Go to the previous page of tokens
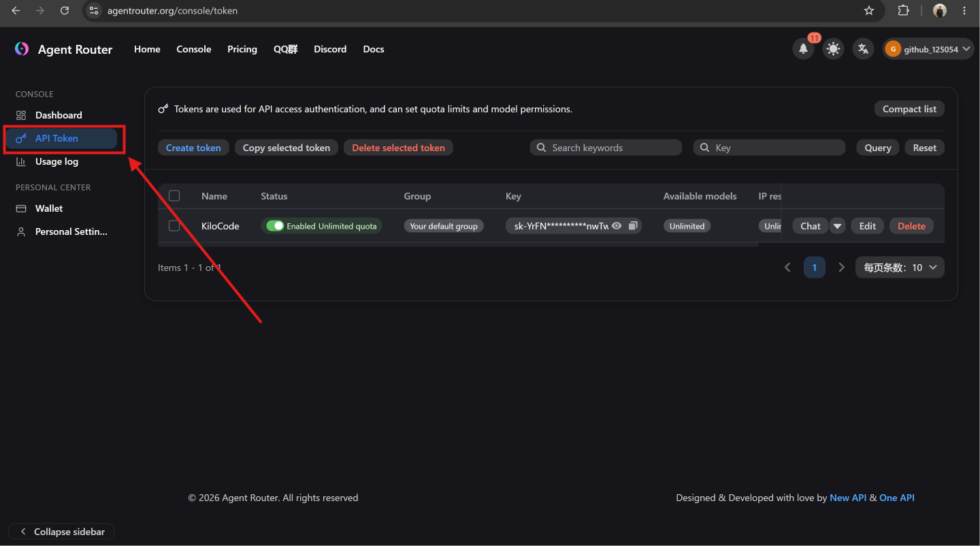The image size is (980, 546). click(787, 268)
